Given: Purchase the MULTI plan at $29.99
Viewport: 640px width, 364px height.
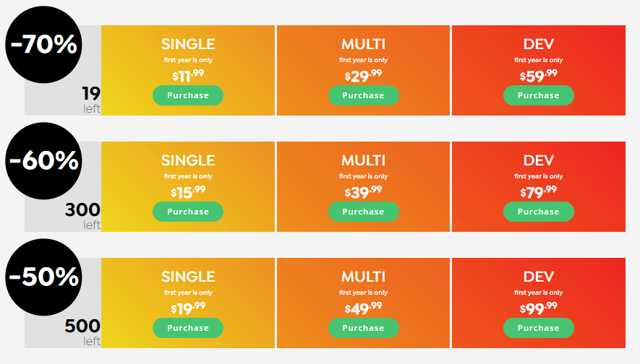Looking at the screenshot, I should pyautogui.click(x=363, y=95).
